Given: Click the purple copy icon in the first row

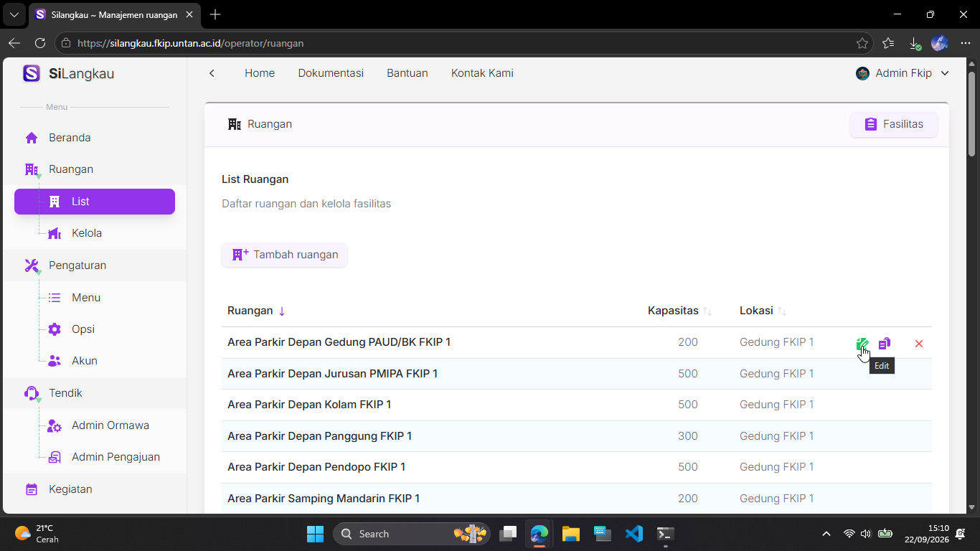Looking at the screenshot, I should coord(885,344).
